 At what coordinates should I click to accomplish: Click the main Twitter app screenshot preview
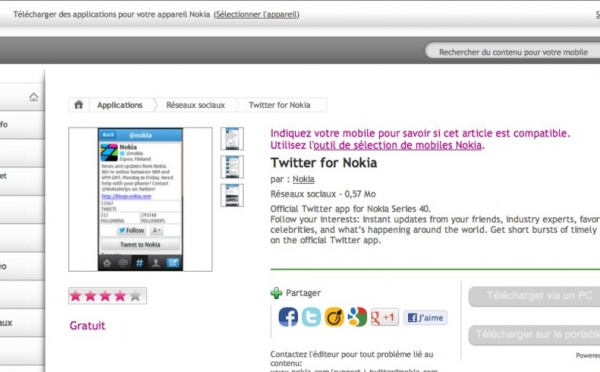coord(140,199)
